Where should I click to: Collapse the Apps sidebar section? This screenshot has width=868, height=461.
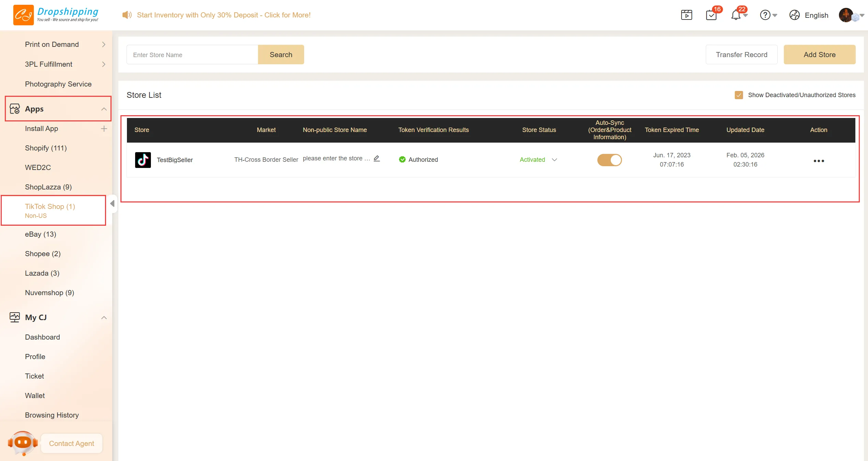click(104, 109)
